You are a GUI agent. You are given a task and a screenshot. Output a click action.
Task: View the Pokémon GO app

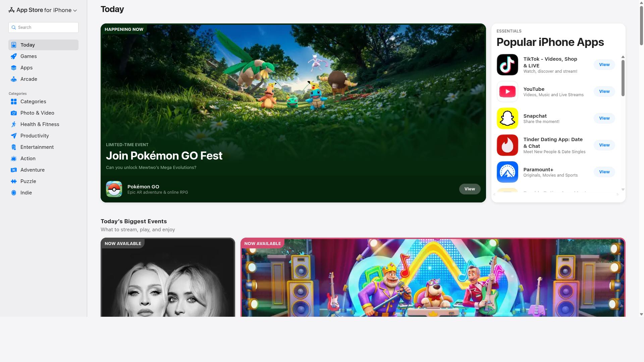tap(470, 189)
